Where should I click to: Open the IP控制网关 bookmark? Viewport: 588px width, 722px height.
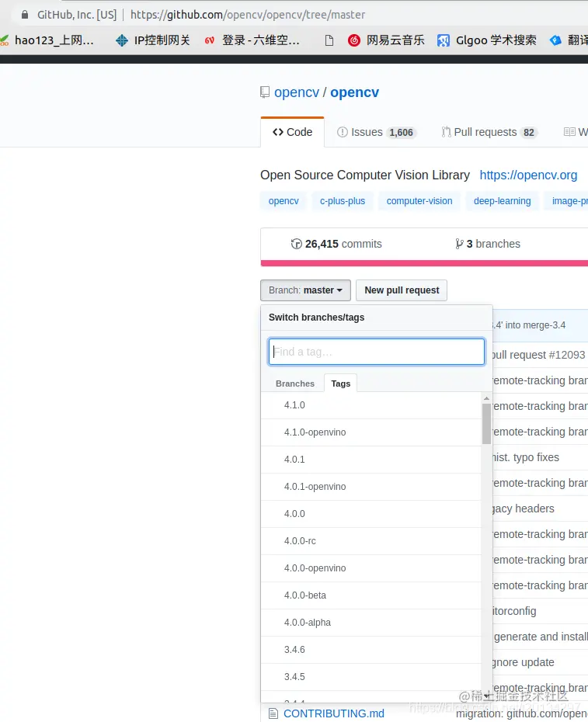pos(152,40)
